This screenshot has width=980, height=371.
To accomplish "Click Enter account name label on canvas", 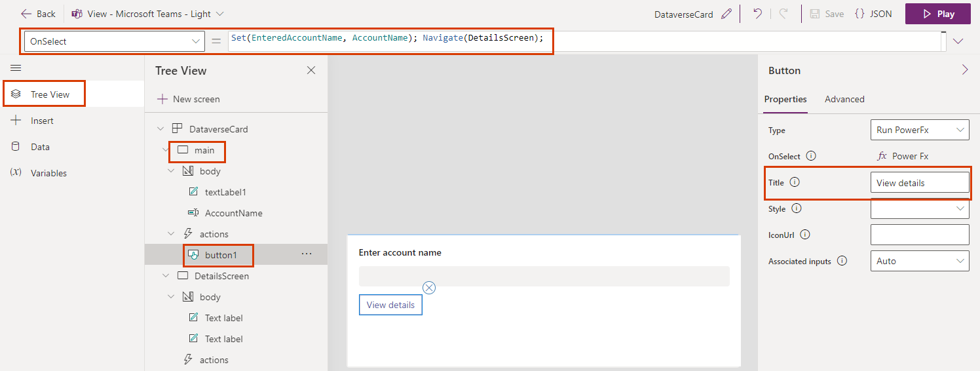I will (400, 252).
